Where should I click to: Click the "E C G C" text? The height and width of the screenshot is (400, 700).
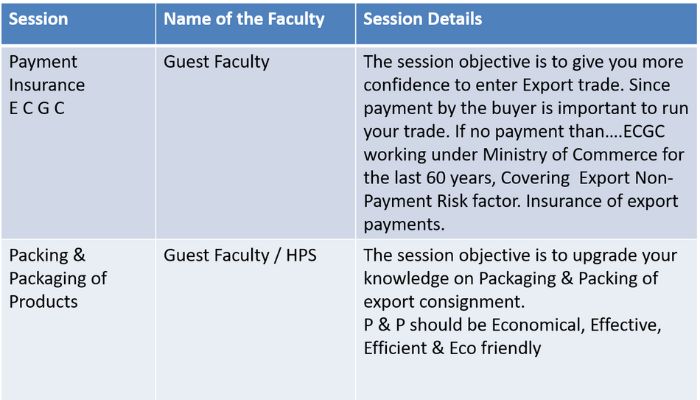point(37,108)
